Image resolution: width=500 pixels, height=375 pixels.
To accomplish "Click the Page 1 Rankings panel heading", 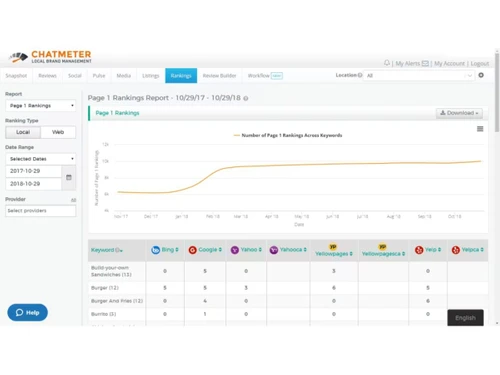I will (x=117, y=113).
